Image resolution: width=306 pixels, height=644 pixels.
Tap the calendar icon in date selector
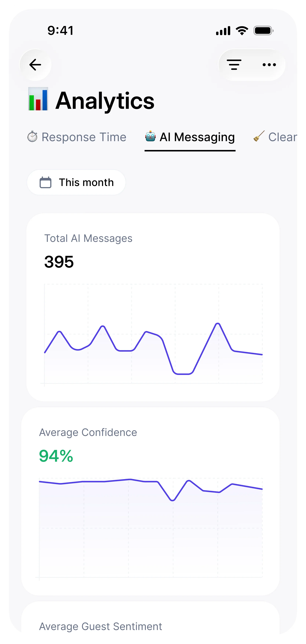click(46, 182)
